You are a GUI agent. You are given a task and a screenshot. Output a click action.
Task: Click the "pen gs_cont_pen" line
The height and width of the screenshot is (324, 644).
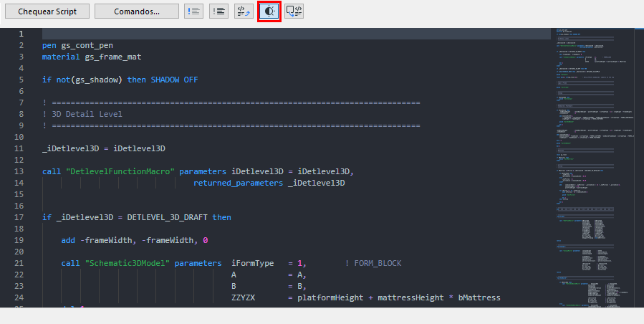click(x=77, y=45)
